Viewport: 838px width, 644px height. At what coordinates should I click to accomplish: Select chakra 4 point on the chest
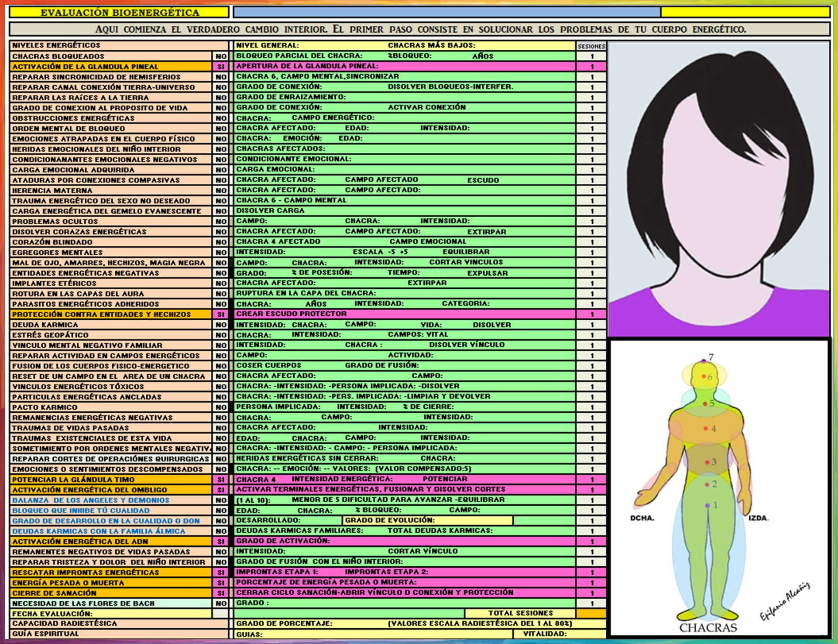click(706, 428)
